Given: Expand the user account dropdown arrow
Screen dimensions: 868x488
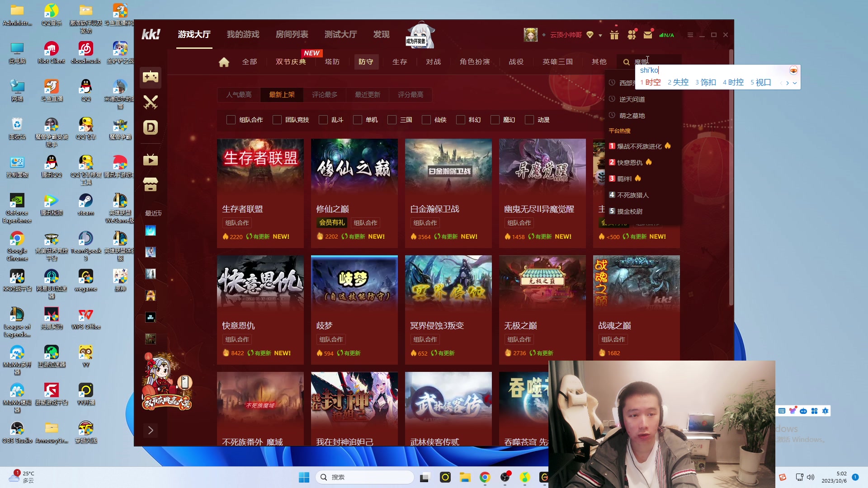Looking at the screenshot, I should 600,35.
